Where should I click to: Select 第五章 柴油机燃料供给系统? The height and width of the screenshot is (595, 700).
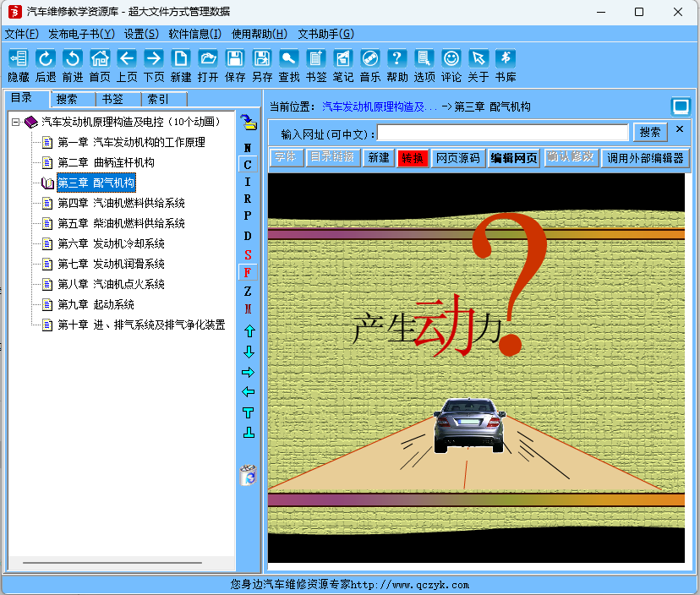[121, 223]
